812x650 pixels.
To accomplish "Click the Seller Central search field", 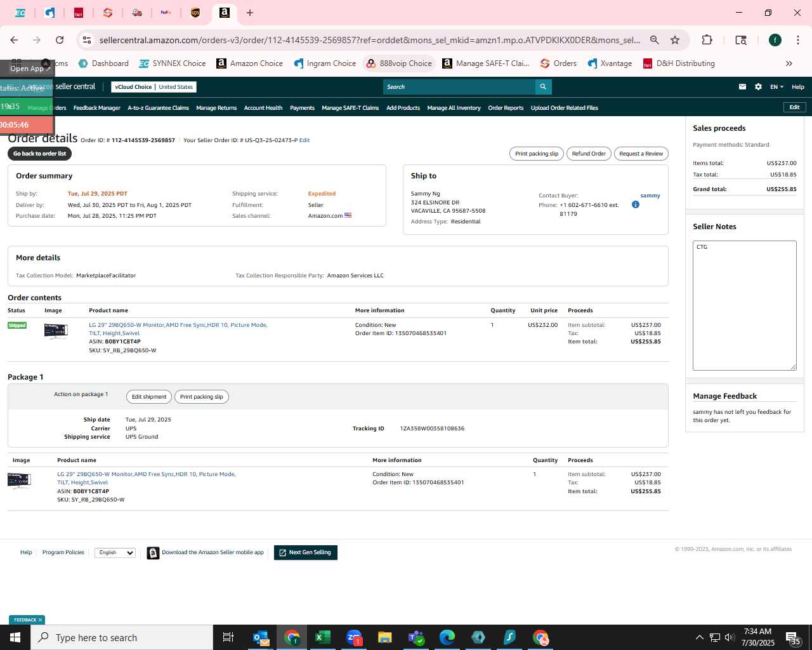I will 459,87.
